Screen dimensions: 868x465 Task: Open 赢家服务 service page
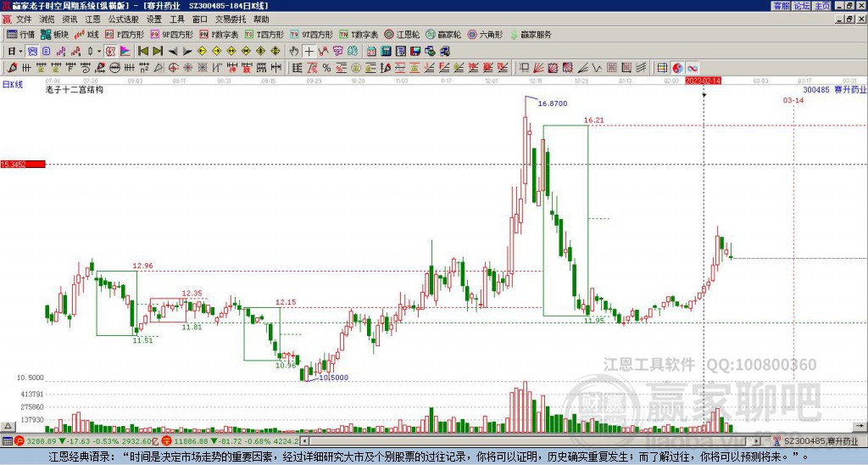(x=531, y=34)
